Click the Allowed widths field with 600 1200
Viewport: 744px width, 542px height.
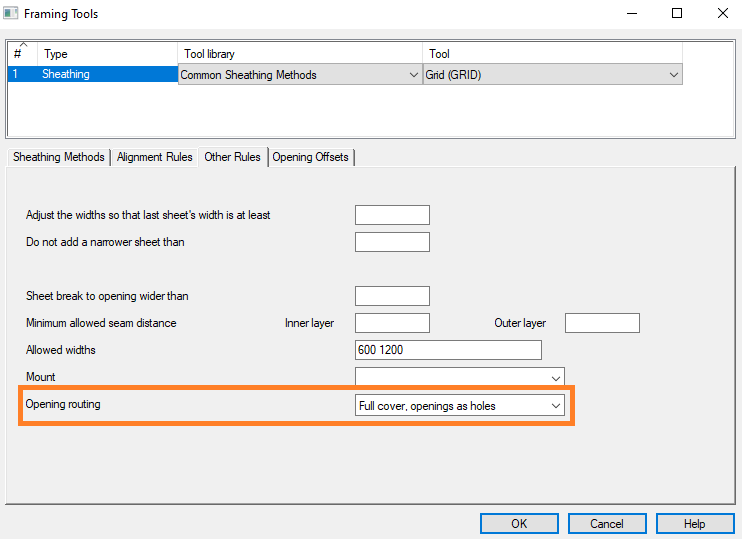(x=448, y=350)
